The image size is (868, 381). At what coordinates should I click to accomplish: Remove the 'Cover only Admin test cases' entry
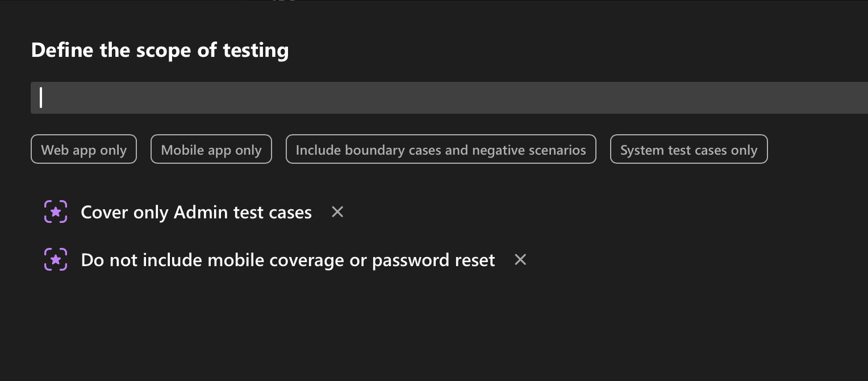337,212
